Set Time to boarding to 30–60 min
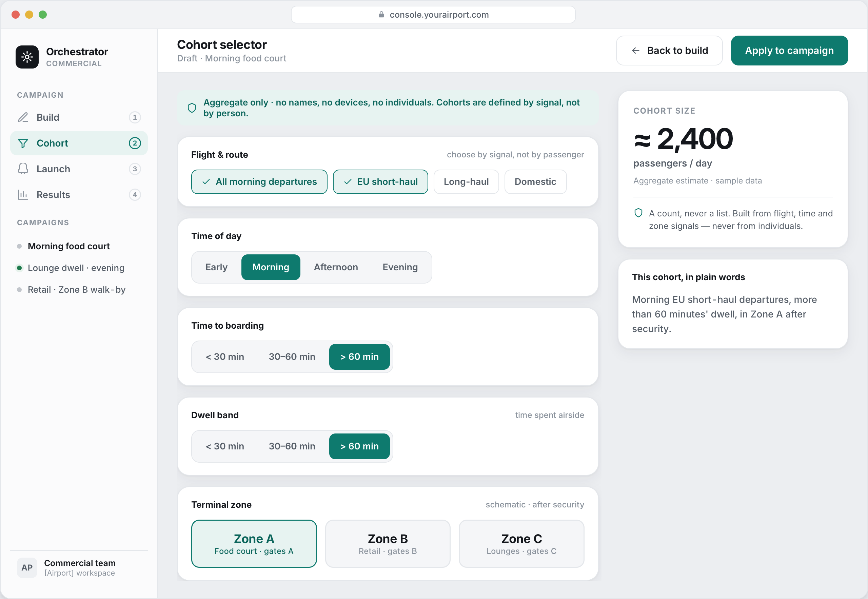Image resolution: width=868 pixels, height=599 pixels. 292,357
